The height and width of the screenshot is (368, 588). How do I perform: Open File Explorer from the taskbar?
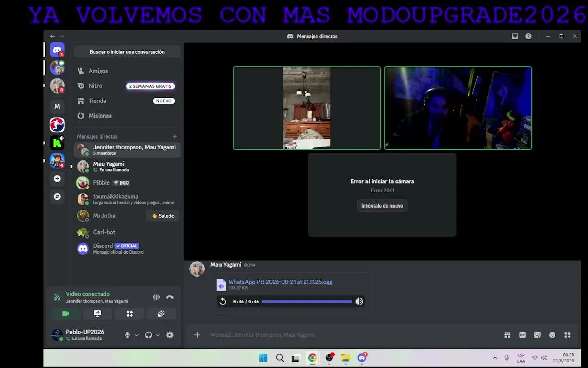click(x=346, y=358)
